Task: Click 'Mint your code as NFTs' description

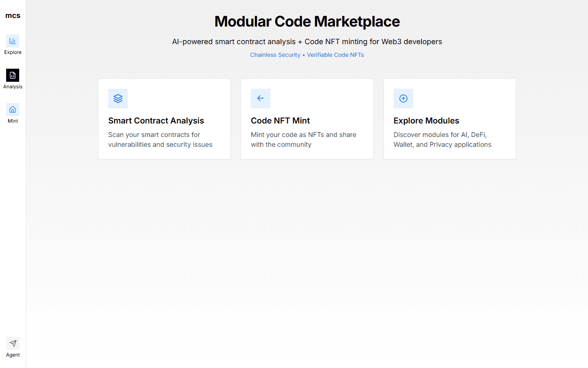Action: point(303,139)
